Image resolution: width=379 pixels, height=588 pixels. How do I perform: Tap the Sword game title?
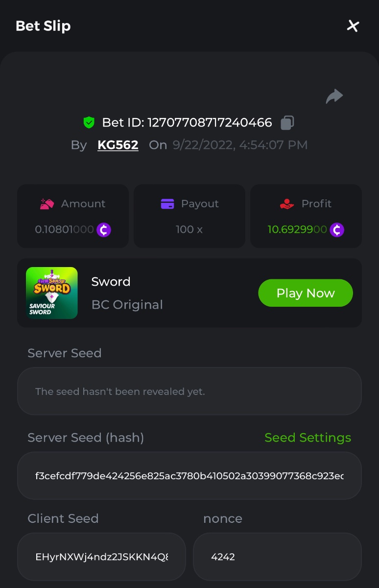[111, 282]
